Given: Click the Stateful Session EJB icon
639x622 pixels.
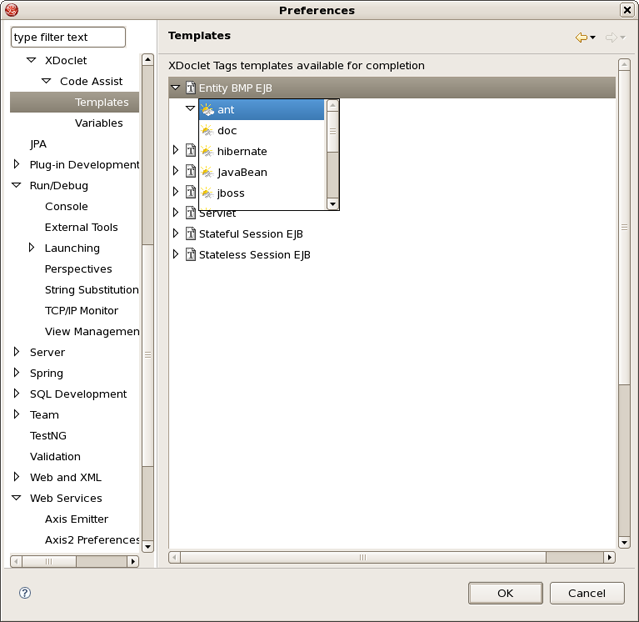Looking at the screenshot, I should (x=190, y=234).
